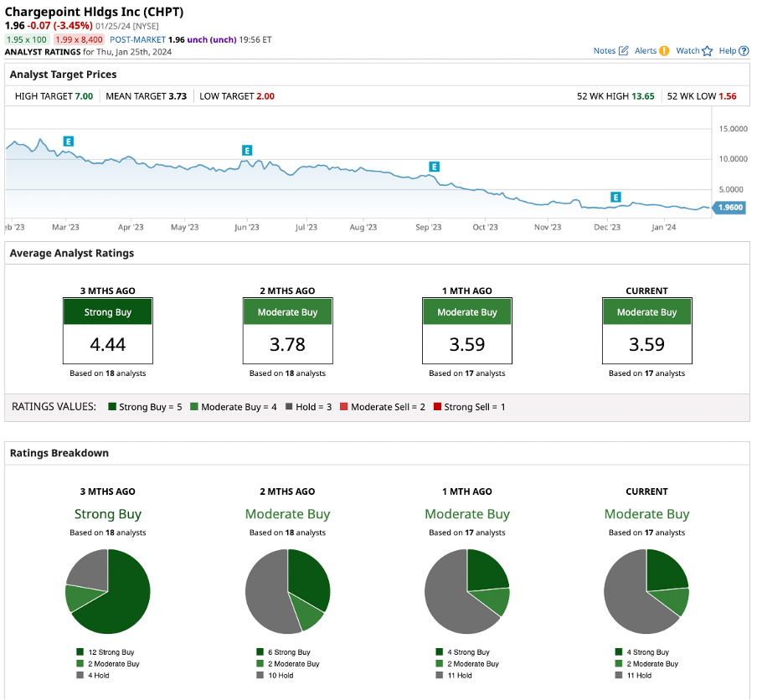Click the 3 Mths Ago pie chart
This screenshot has width=757, height=700.
point(107,591)
